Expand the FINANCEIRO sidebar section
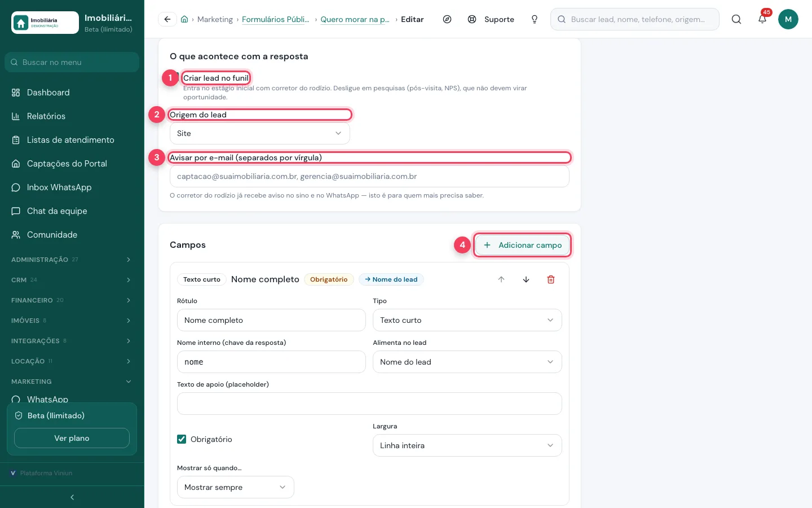 (x=72, y=300)
